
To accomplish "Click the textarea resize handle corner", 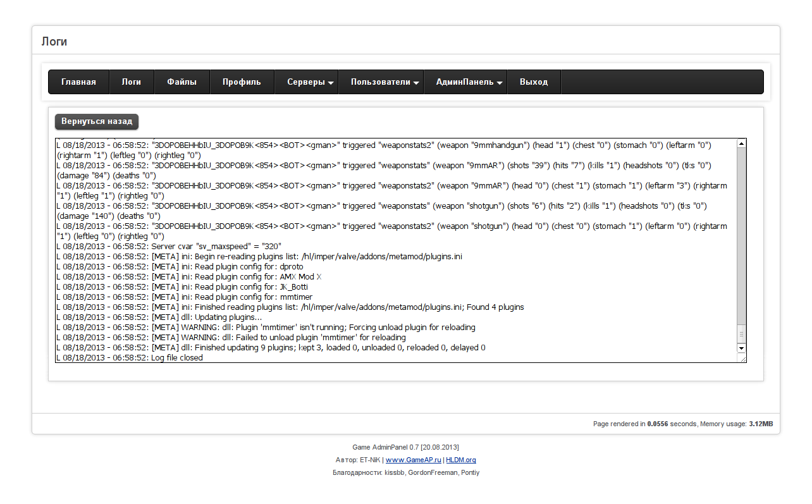I will [x=742, y=359].
